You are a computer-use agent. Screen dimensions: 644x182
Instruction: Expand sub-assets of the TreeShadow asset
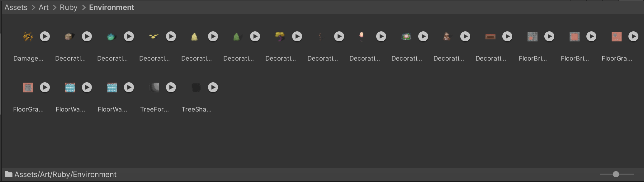pos(213,88)
